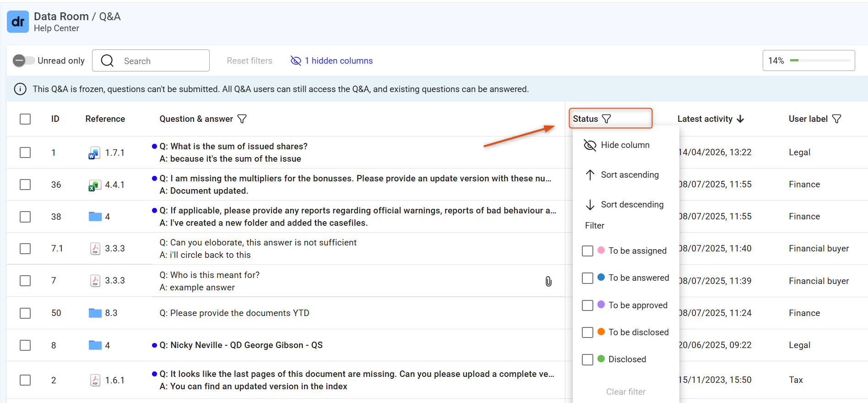The width and height of the screenshot is (868, 403).
Task: Collapse the Status column dropdown
Action: pyautogui.click(x=610, y=119)
